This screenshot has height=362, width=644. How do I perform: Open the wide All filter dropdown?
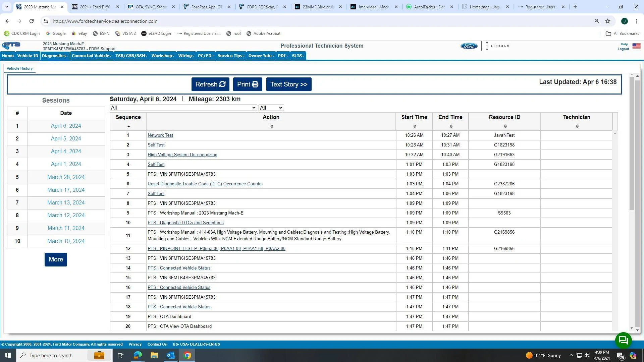pyautogui.click(x=183, y=108)
